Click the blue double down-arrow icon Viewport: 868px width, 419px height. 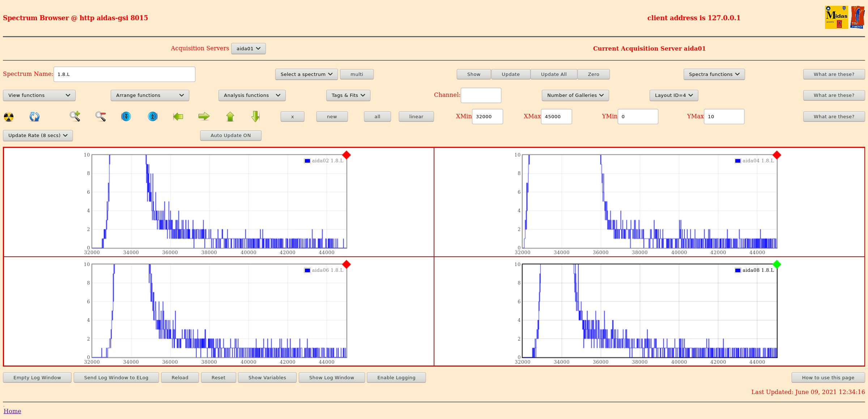[x=126, y=116]
